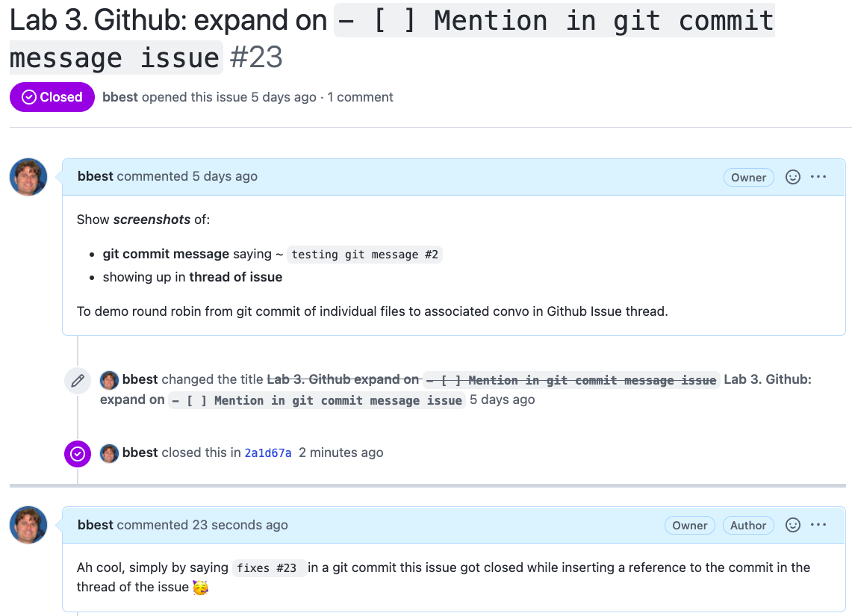The image size is (852, 616).
Task: Add emoji reaction to latest comment
Action: pyautogui.click(x=793, y=525)
